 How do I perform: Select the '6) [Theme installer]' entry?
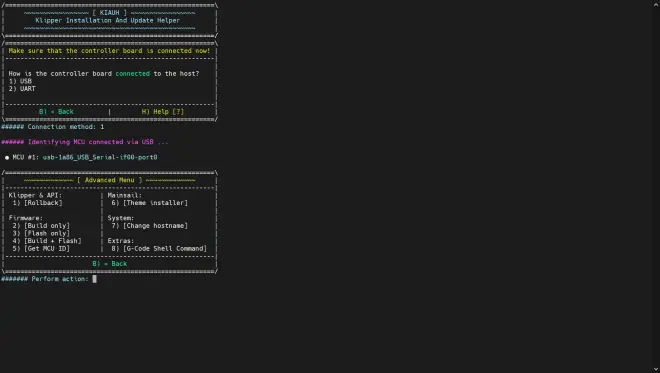click(x=149, y=203)
